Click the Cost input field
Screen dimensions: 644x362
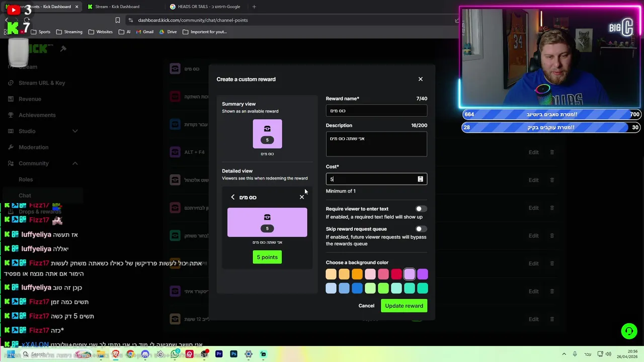(376, 179)
